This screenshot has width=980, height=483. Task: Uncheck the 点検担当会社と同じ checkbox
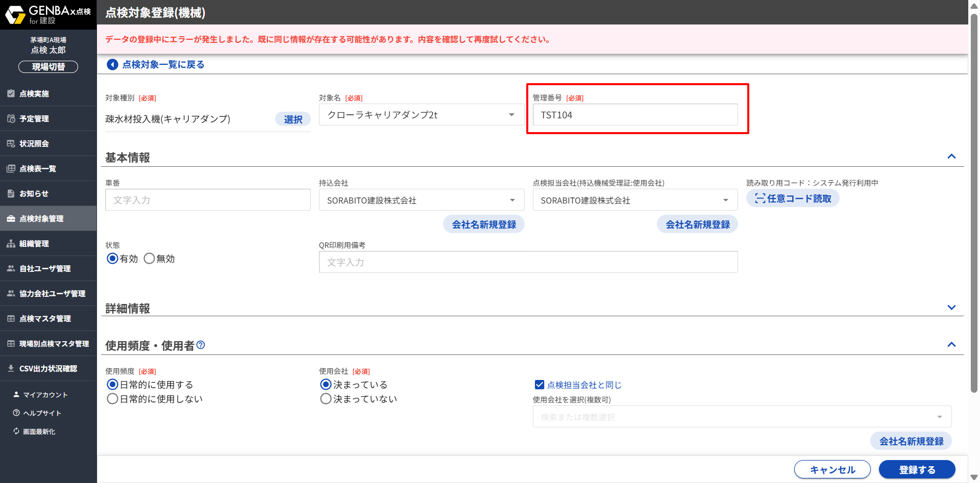[x=539, y=385]
